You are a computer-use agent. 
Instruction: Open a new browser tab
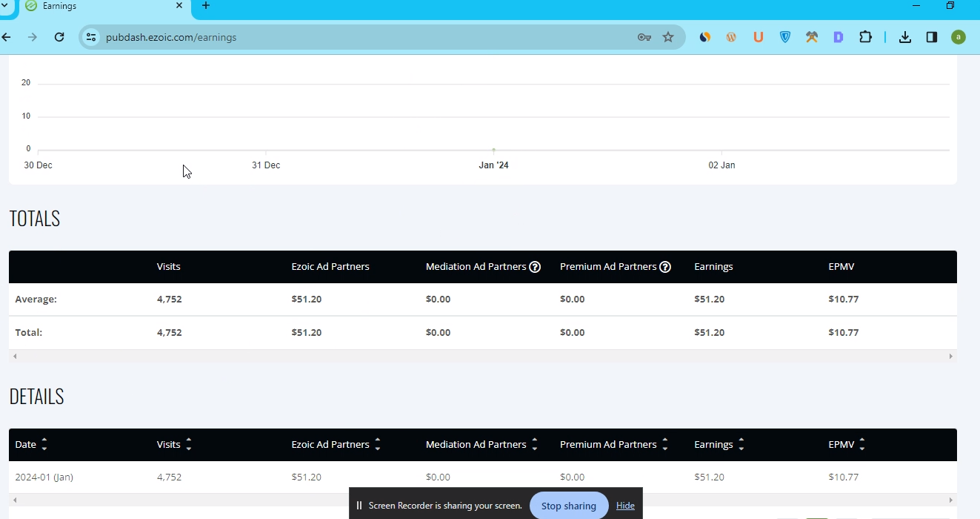tap(206, 6)
